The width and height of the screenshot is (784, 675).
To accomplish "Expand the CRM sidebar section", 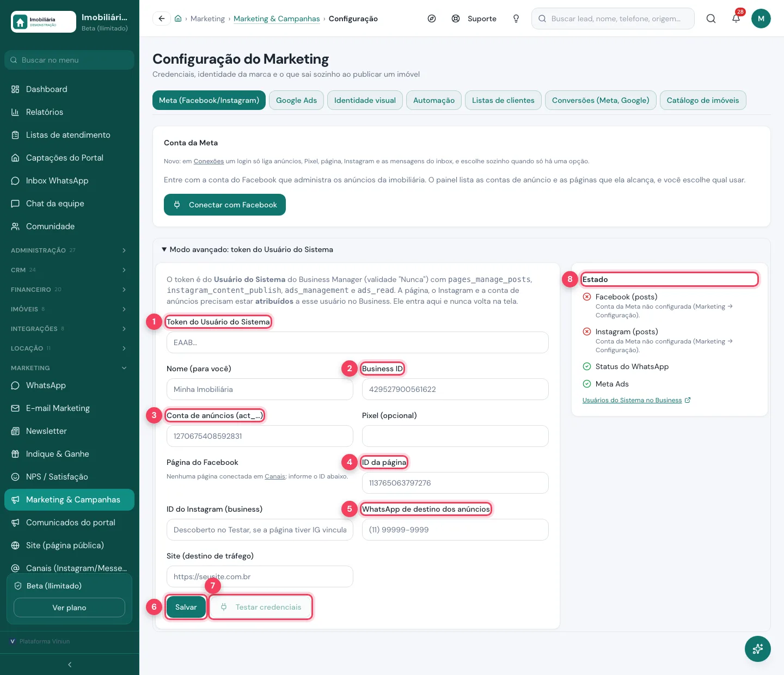I will [69, 270].
